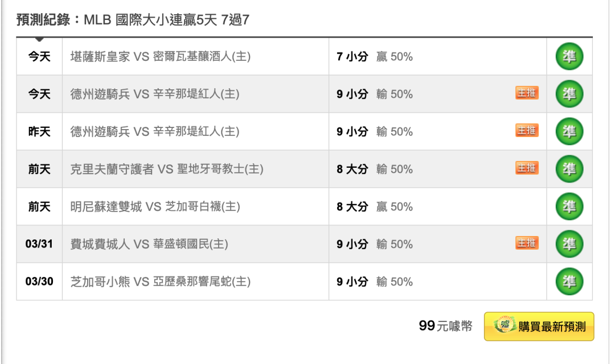Open the 堪薩斯斯皇家 VS 密爾瓦基釀酒人 matchup
This screenshot has width=615, height=364.
click(161, 56)
